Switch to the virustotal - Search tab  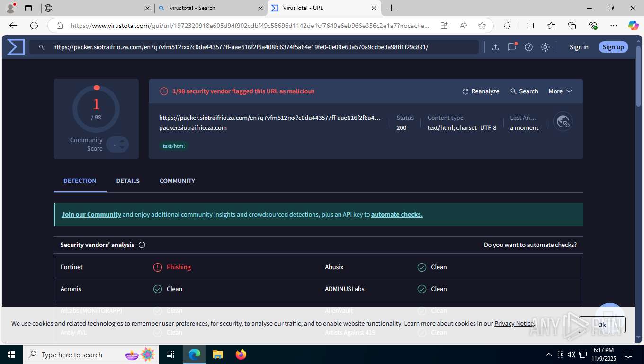point(211,8)
